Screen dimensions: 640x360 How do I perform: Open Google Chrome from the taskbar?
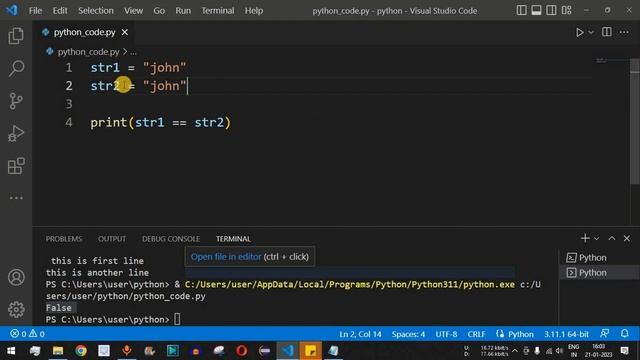tap(81, 351)
